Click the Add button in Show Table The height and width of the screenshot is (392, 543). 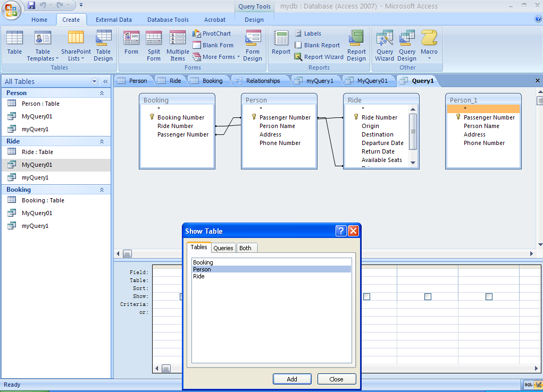point(292,379)
